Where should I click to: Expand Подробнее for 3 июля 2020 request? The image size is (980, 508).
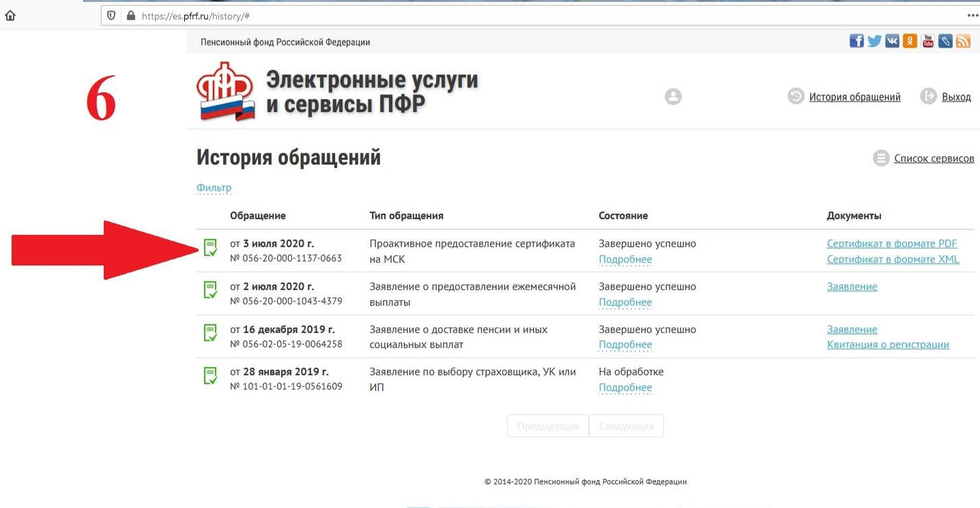[x=625, y=259]
